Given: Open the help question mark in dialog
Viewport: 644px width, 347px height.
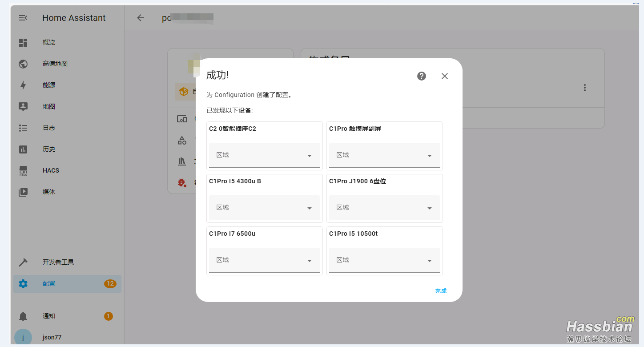Looking at the screenshot, I should [422, 76].
